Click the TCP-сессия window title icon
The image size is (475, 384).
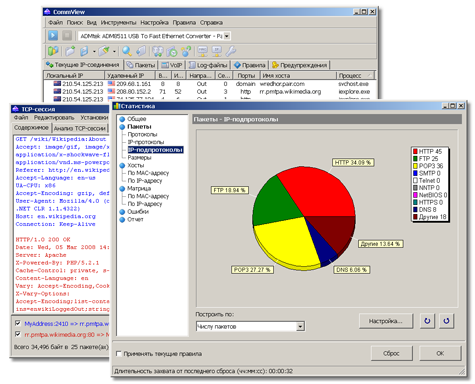point(15,109)
